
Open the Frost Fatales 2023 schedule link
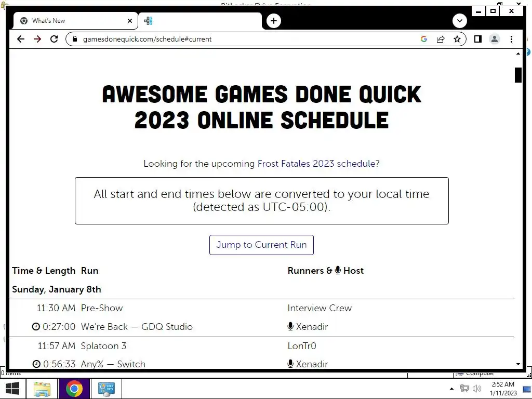coord(316,164)
